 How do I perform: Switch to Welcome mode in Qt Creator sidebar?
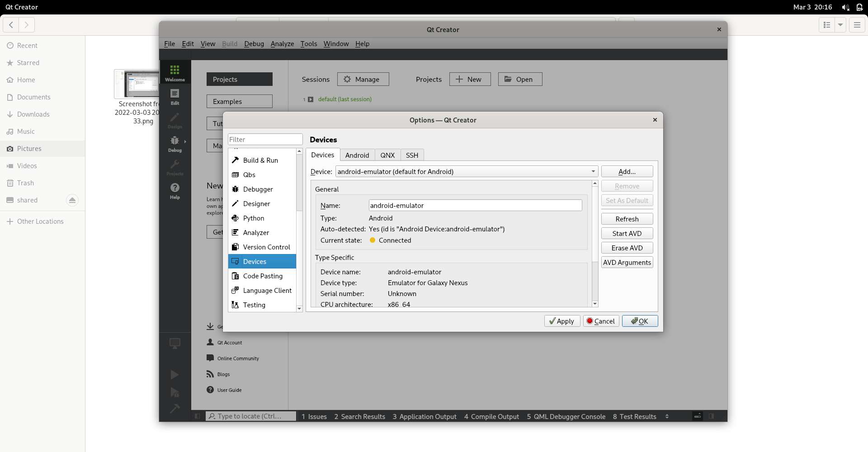pos(175,72)
